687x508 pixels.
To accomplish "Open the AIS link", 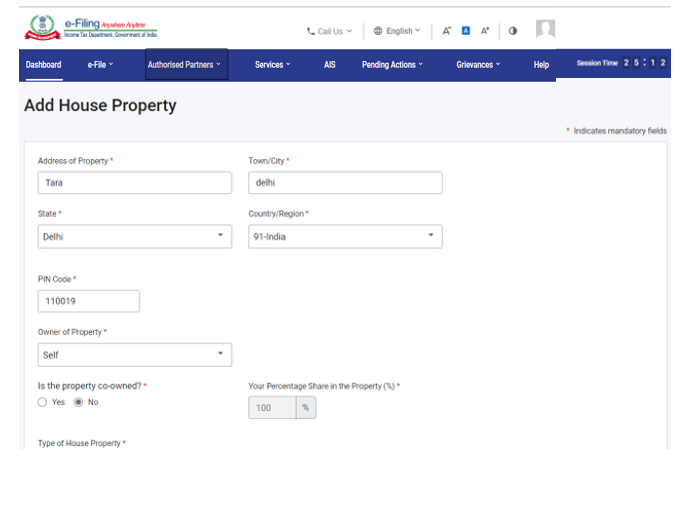I will click(x=330, y=65).
